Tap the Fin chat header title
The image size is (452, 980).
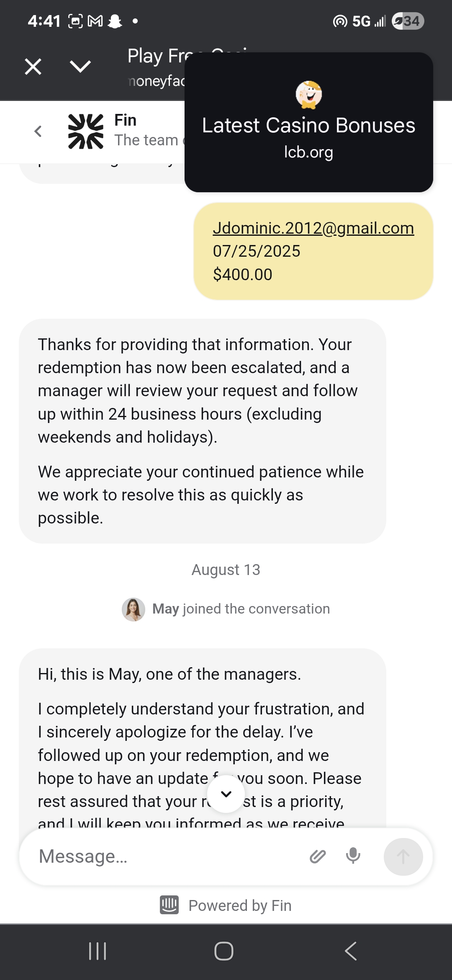[126, 120]
